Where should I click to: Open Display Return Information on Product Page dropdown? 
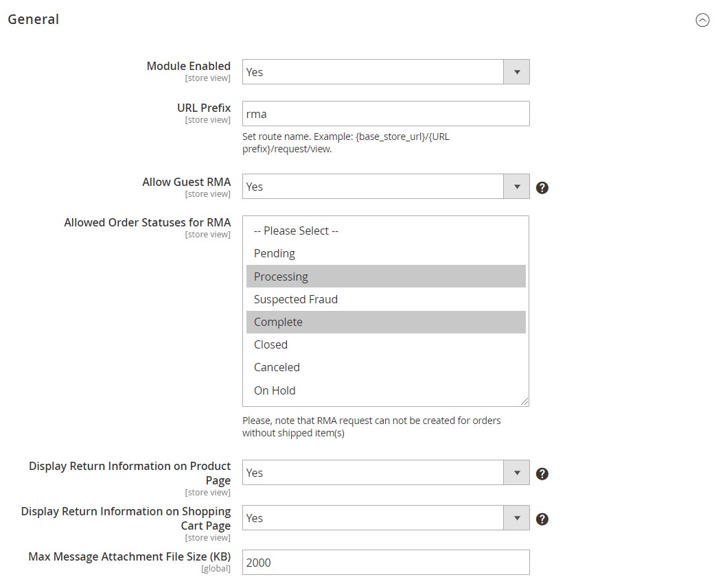coord(386,473)
